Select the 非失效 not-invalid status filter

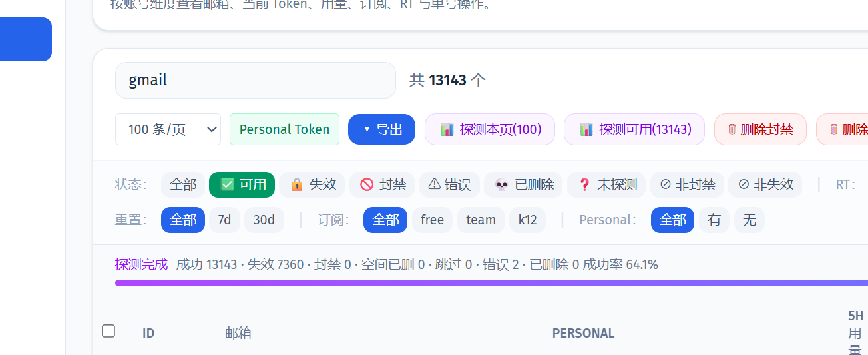[x=765, y=184]
